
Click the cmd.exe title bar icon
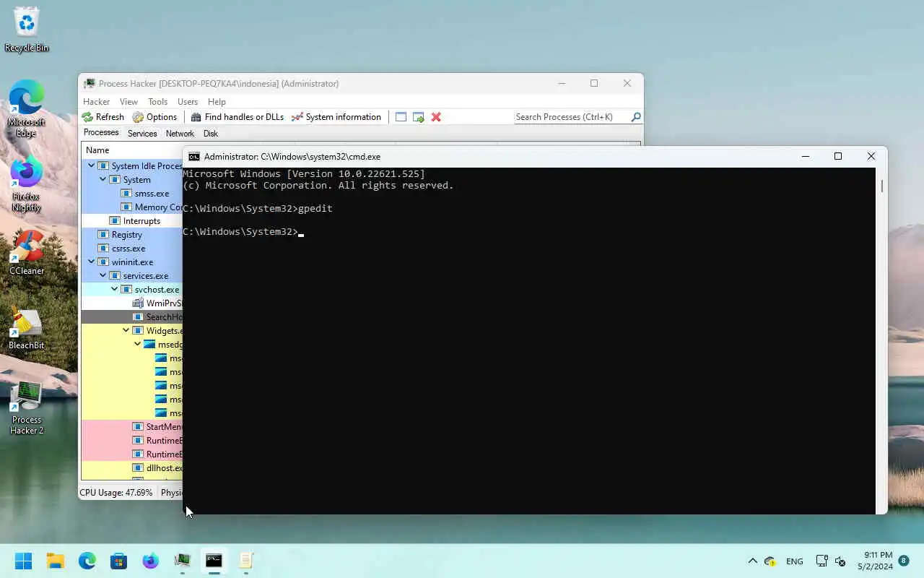point(194,157)
